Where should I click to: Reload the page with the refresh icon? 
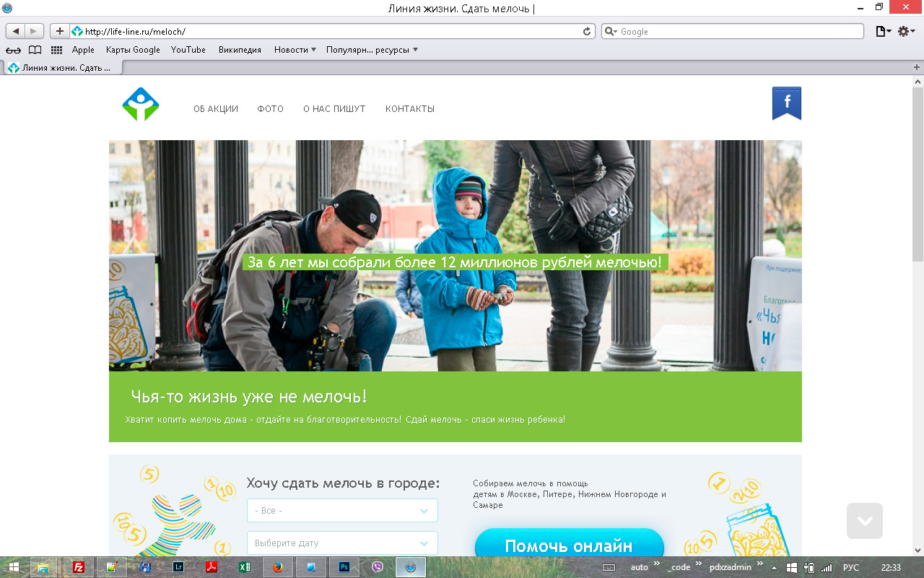588,31
